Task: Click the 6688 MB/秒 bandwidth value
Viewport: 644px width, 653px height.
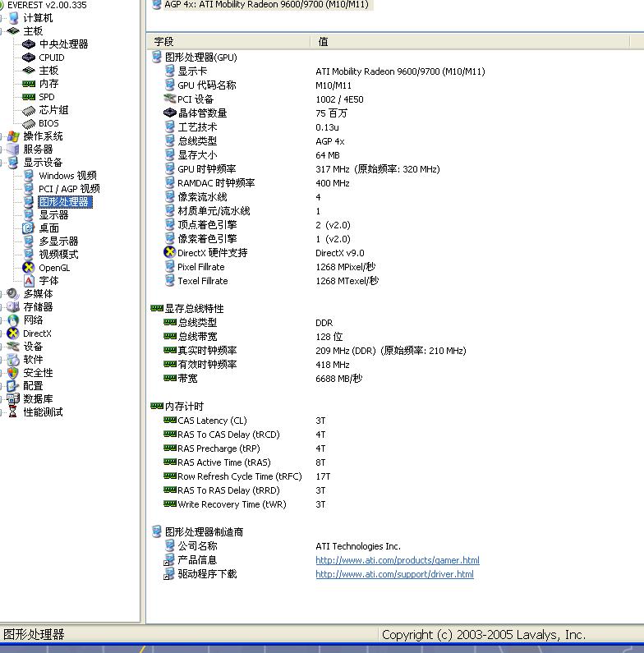Action: [x=338, y=378]
